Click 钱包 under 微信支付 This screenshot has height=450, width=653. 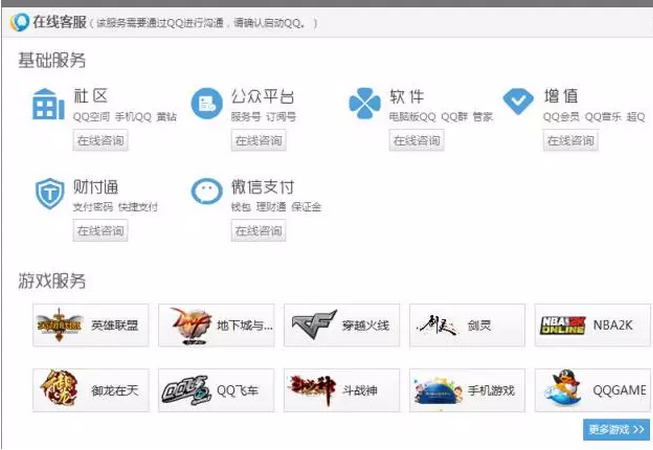coord(241,207)
